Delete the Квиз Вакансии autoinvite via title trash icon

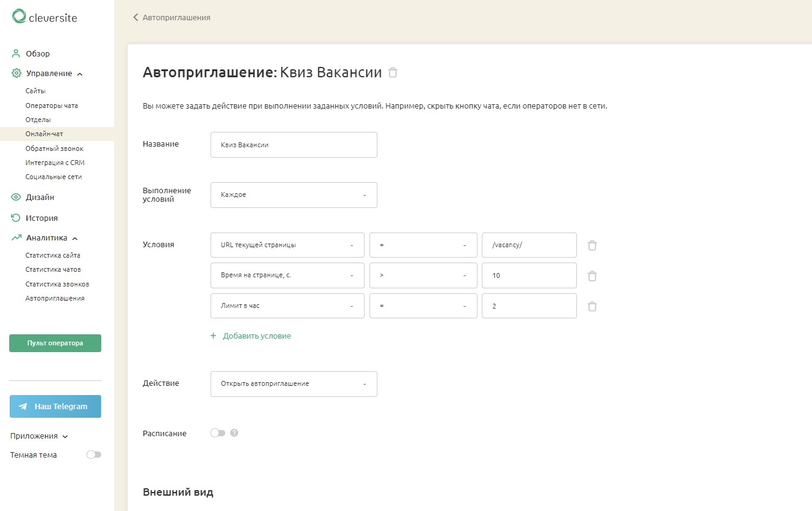pyautogui.click(x=393, y=72)
